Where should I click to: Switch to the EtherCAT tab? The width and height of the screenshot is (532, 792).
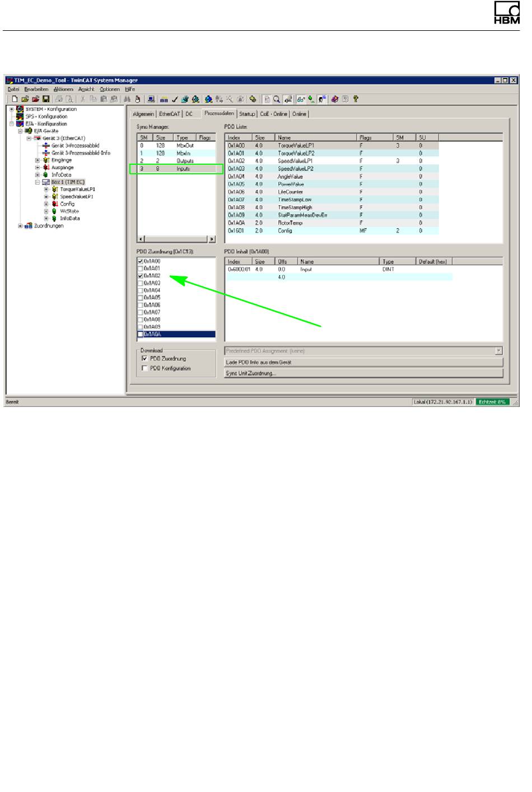[x=170, y=114]
